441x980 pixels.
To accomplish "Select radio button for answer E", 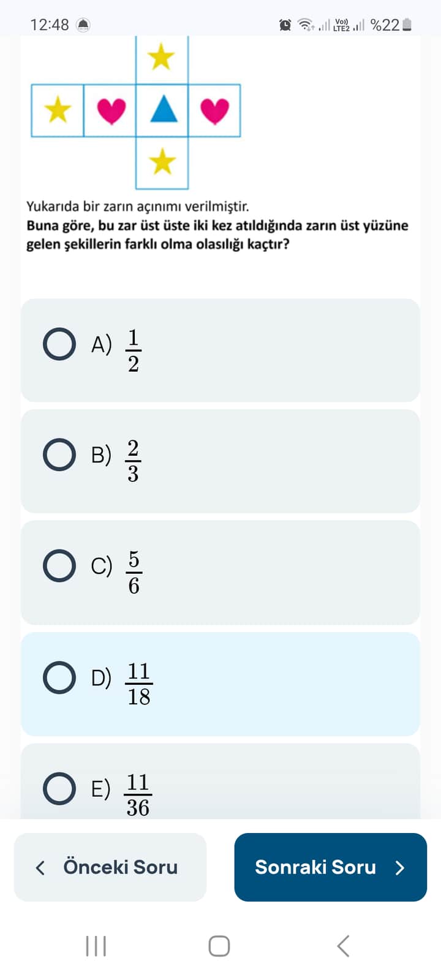I will 59,788.
